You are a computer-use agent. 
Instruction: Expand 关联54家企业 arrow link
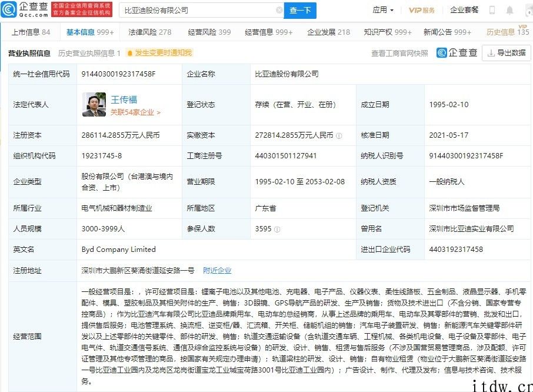tap(136, 112)
